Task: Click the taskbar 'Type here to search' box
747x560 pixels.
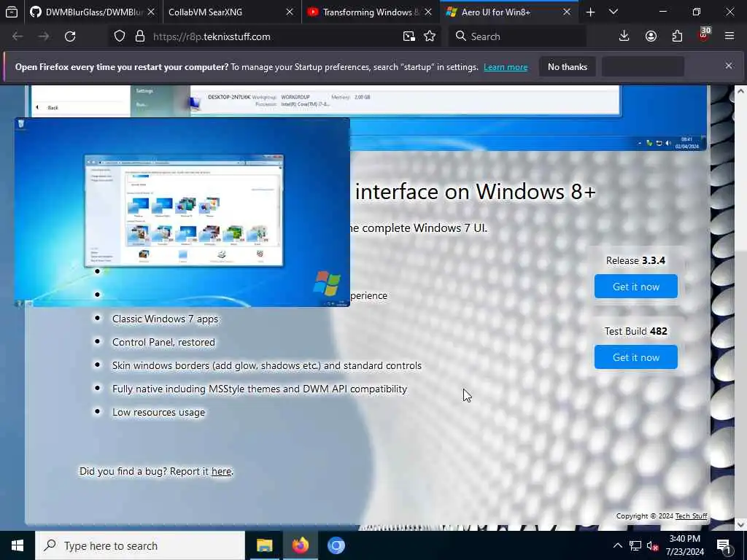Action: click(140, 545)
